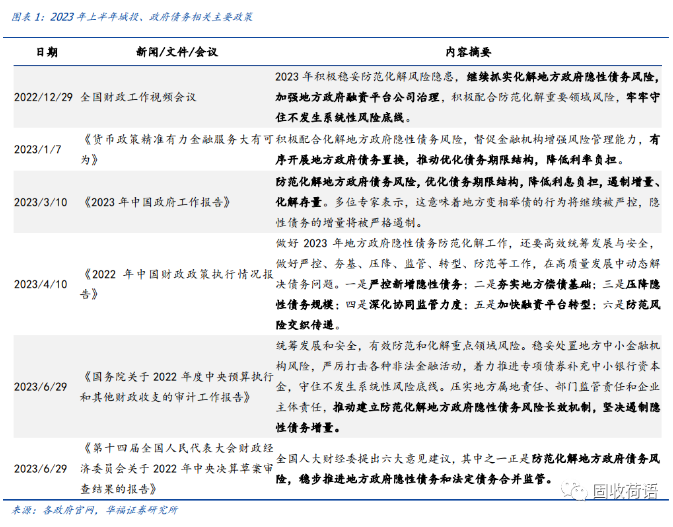Select the '《2022年中国财政政策执行情况报告》' cell

177,284
